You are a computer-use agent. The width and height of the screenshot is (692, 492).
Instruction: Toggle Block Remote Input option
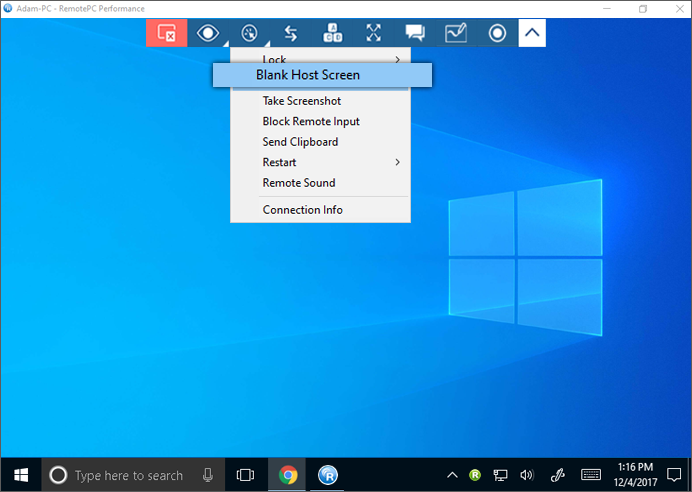coord(310,121)
